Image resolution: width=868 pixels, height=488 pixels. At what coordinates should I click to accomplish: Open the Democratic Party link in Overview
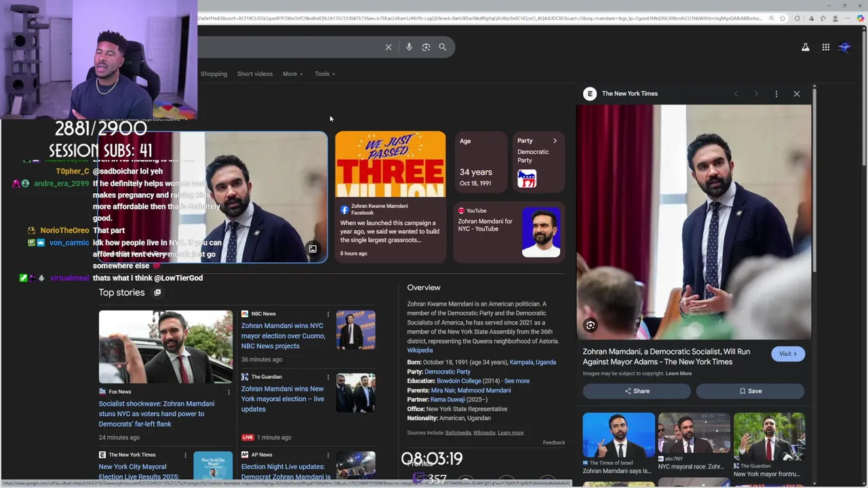pos(448,371)
